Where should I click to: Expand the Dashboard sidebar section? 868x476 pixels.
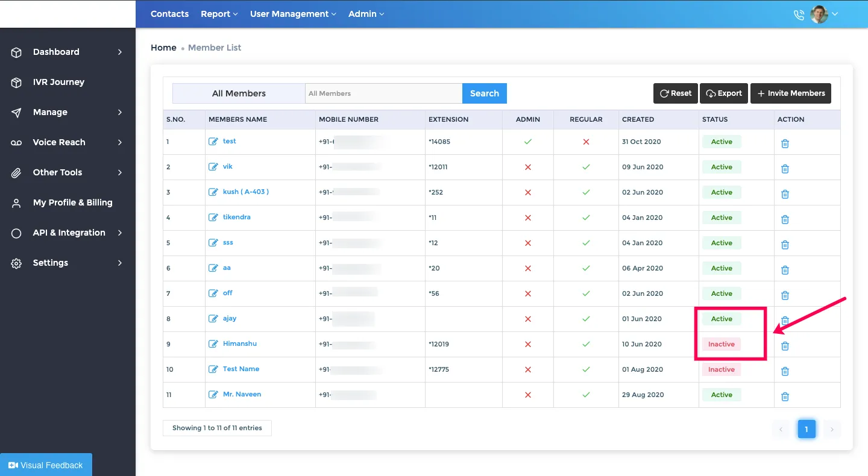(x=68, y=52)
